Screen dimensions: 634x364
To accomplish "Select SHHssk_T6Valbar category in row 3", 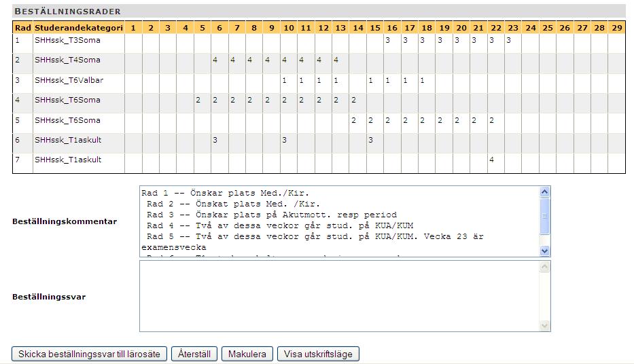I will [x=69, y=80].
